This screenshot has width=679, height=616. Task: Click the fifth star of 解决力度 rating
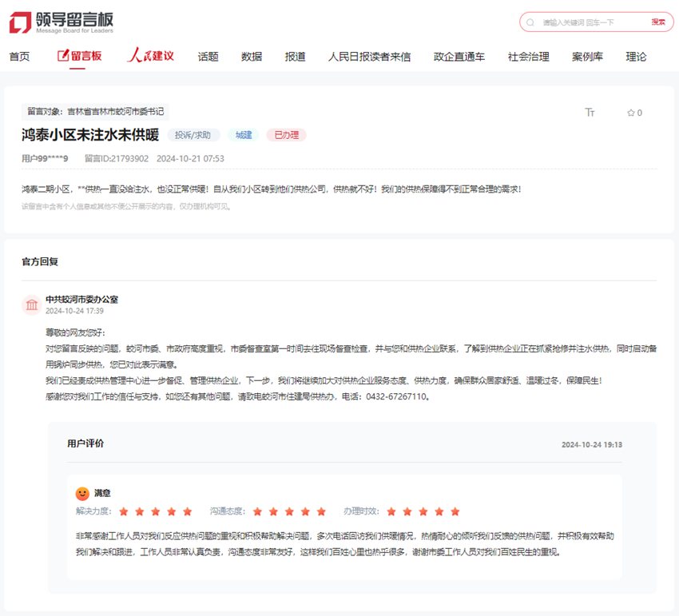[x=189, y=511]
